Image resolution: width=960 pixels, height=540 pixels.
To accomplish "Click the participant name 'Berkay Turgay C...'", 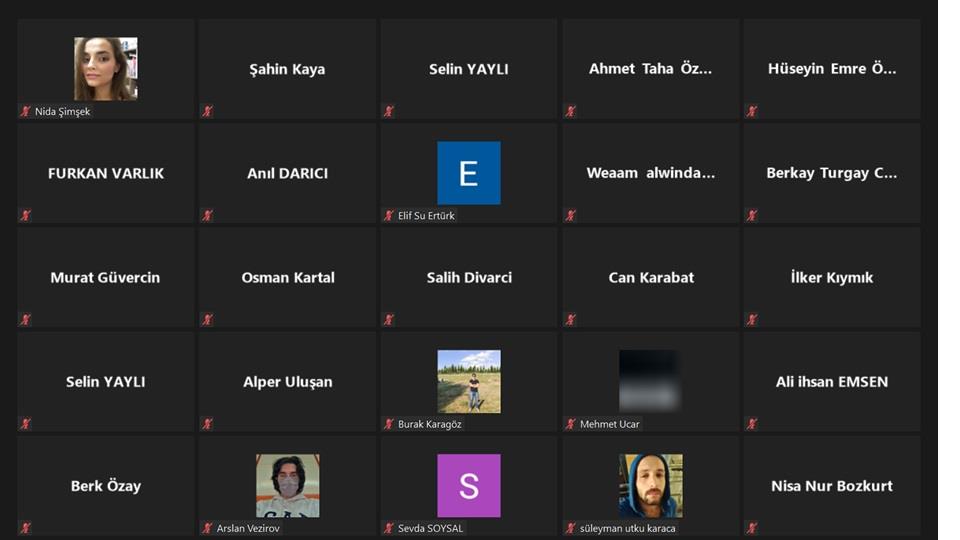I will [x=831, y=173].
